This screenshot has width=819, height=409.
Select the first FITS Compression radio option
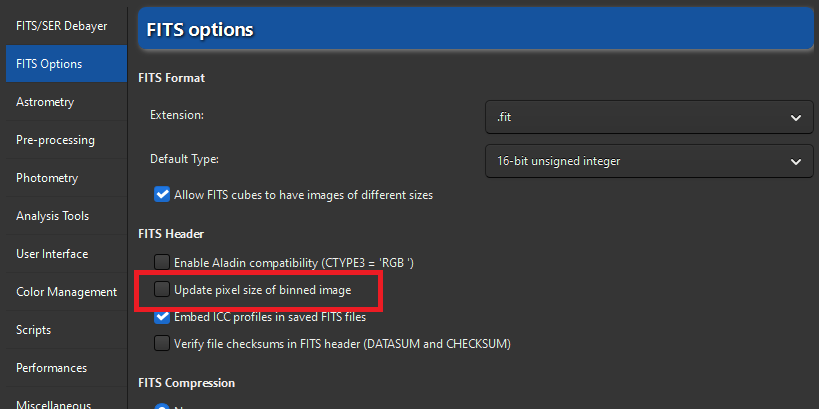(162, 405)
